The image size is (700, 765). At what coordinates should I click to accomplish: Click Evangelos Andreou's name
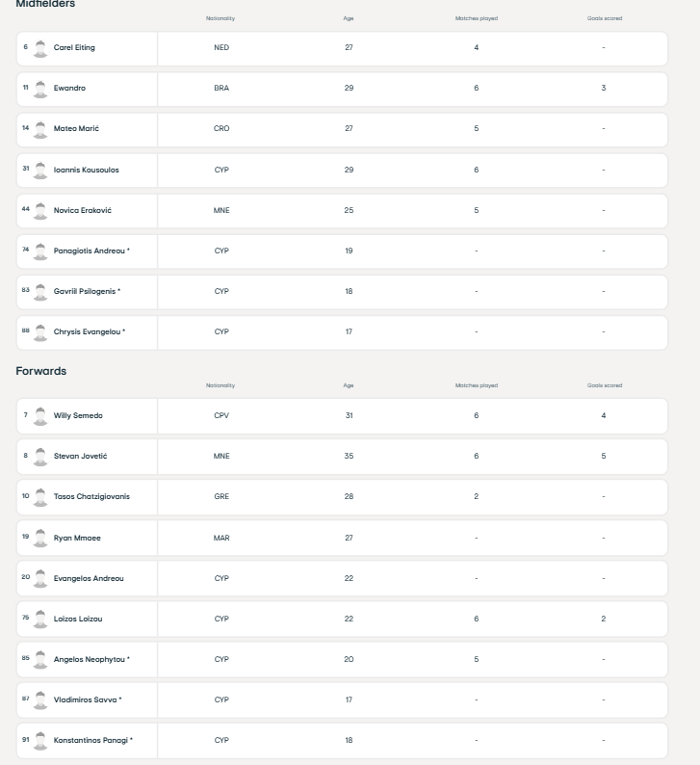click(89, 579)
